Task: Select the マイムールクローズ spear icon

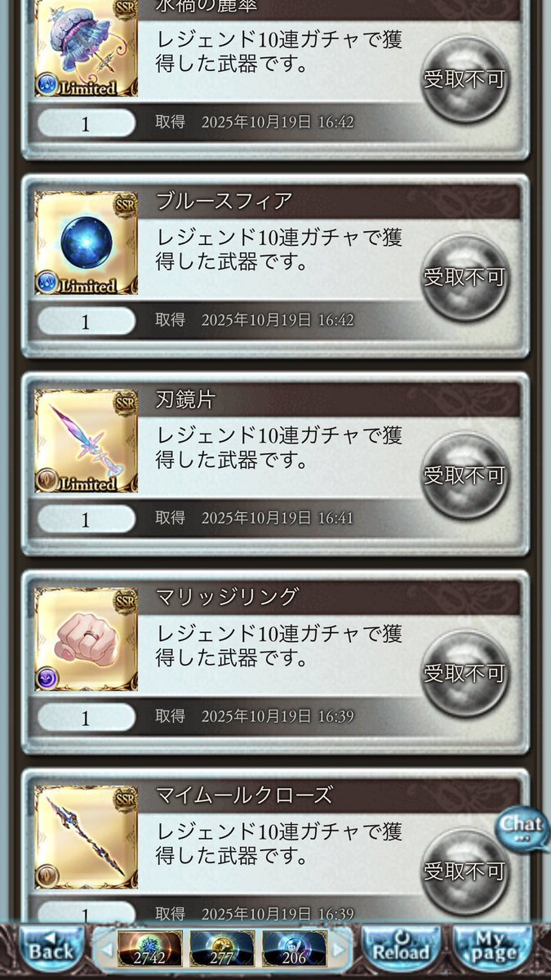Action: (x=86, y=837)
